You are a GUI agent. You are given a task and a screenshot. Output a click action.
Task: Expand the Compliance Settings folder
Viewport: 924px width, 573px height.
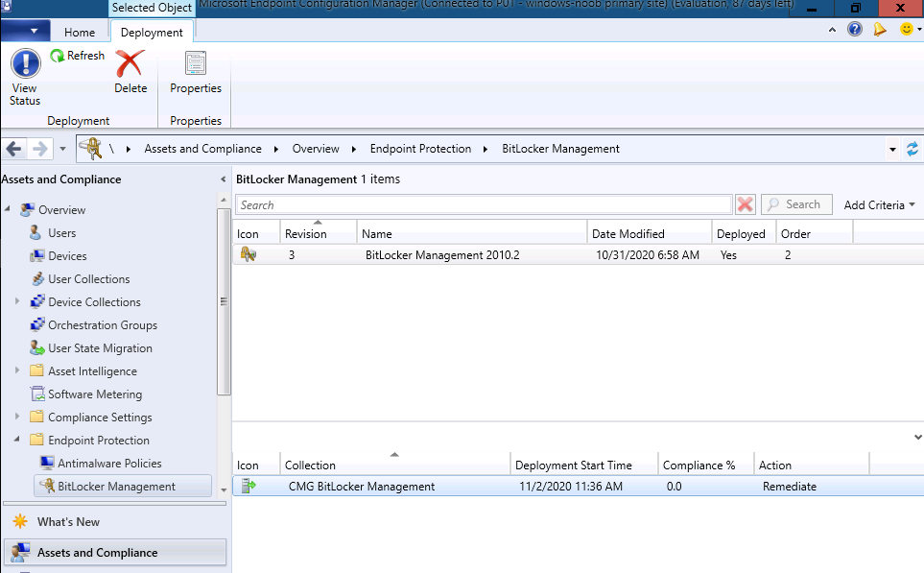(17, 417)
